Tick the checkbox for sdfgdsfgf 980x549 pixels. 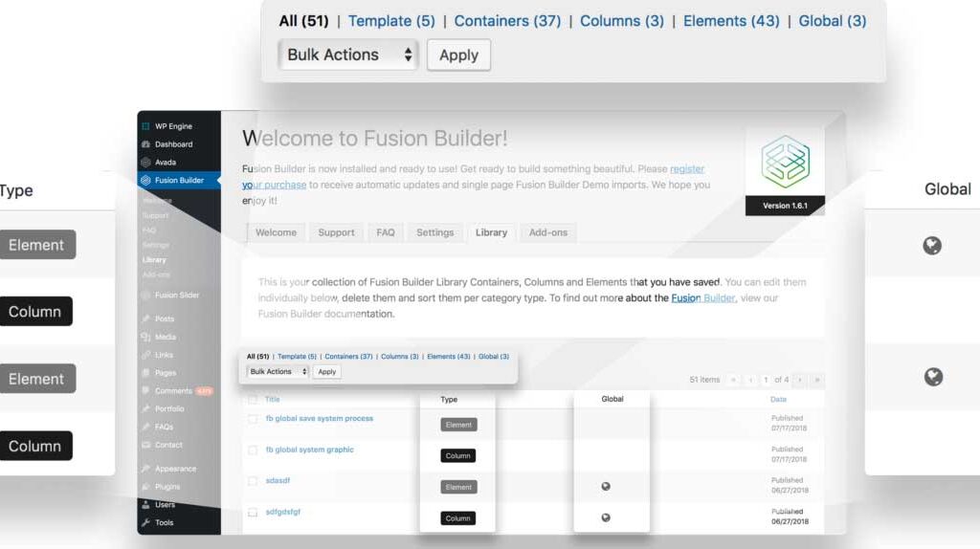(x=253, y=513)
